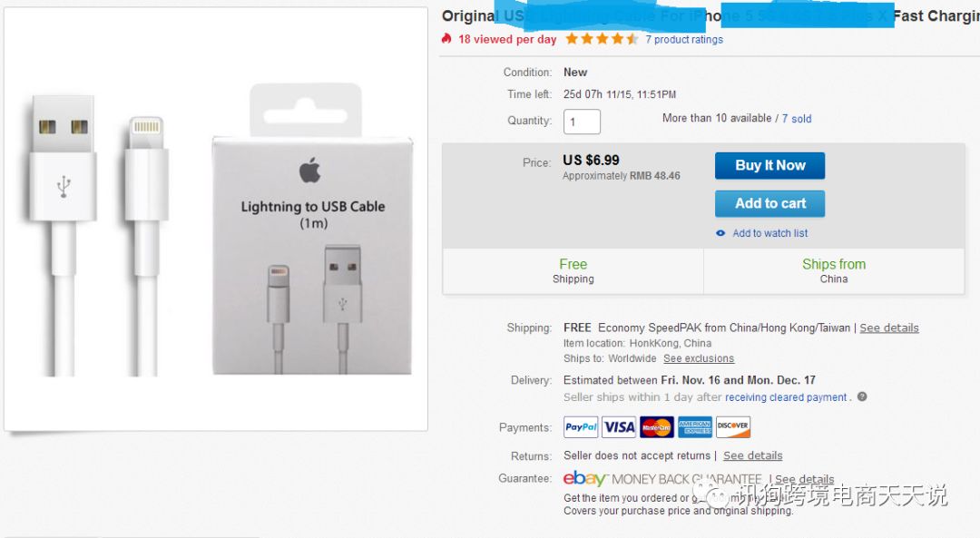Click the eBay logo
The width and height of the screenshot is (980, 538).
tap(584, 478)
